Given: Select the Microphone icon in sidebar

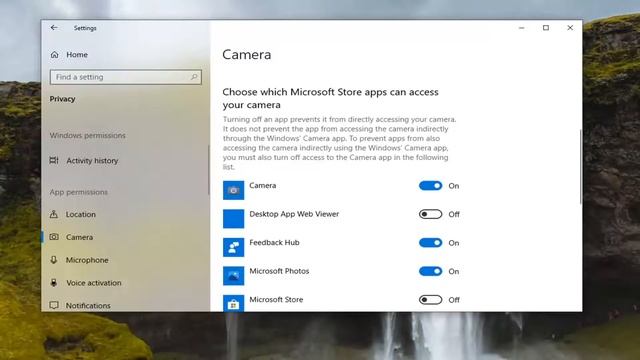Looking at the screenshot, I should tap(53, 260).
